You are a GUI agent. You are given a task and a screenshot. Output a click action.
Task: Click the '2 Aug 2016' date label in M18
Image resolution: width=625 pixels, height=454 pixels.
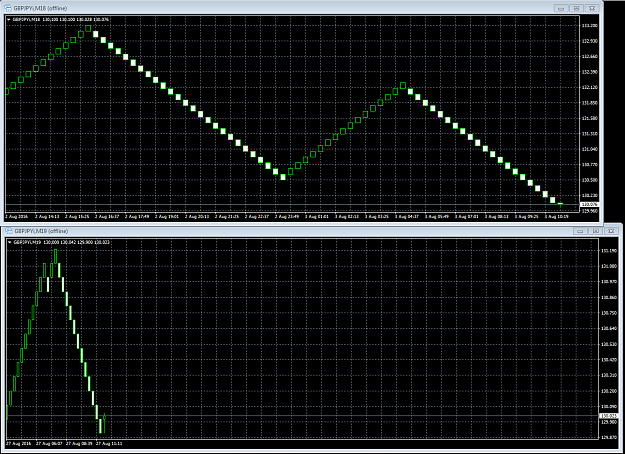[x=16, y=217]
